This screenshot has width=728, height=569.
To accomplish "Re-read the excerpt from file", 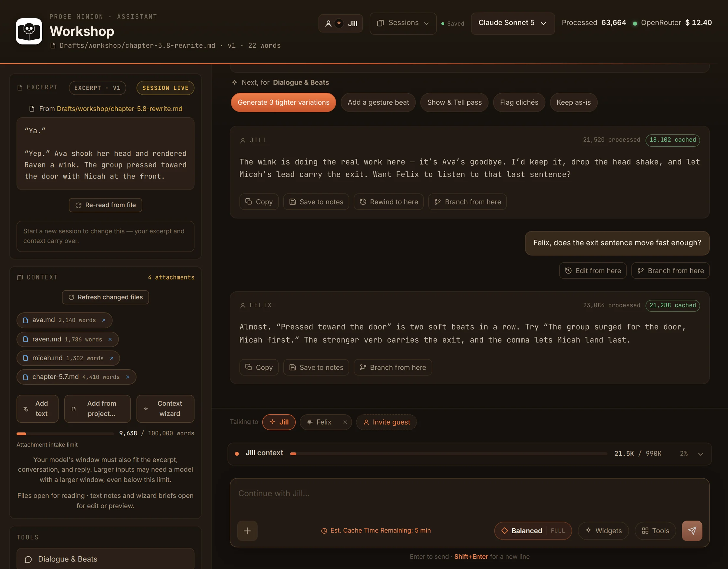I will [105, 205].
